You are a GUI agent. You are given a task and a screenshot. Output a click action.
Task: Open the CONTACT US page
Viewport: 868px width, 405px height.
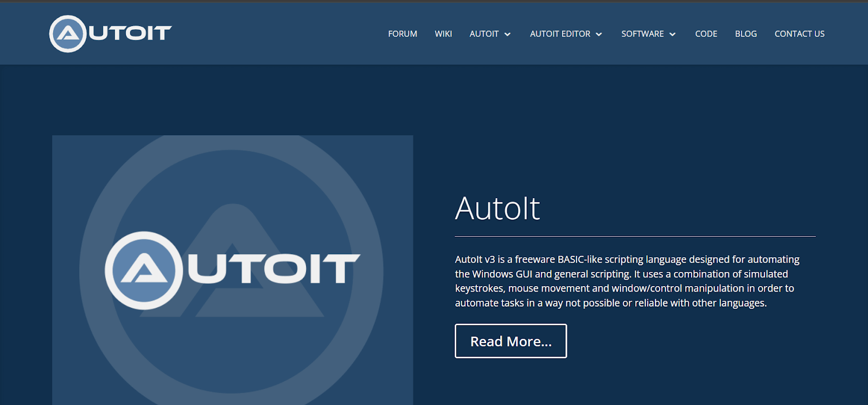[800, 34]
